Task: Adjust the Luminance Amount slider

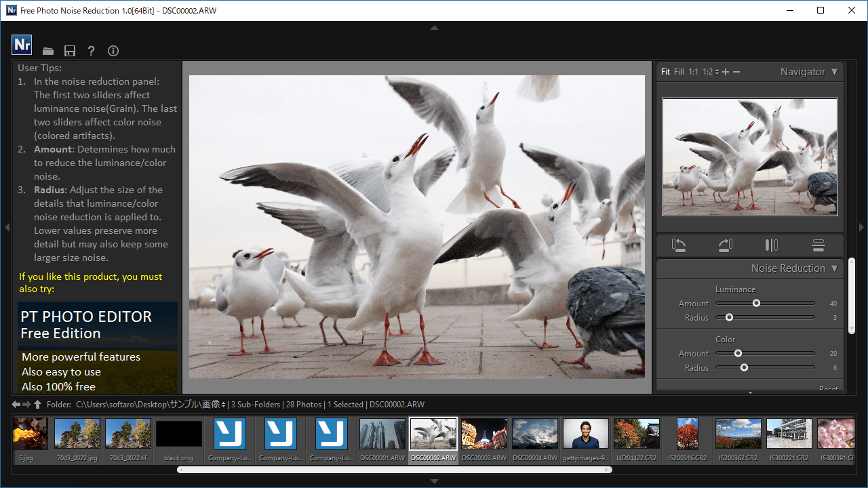Action: pos(765,304)
